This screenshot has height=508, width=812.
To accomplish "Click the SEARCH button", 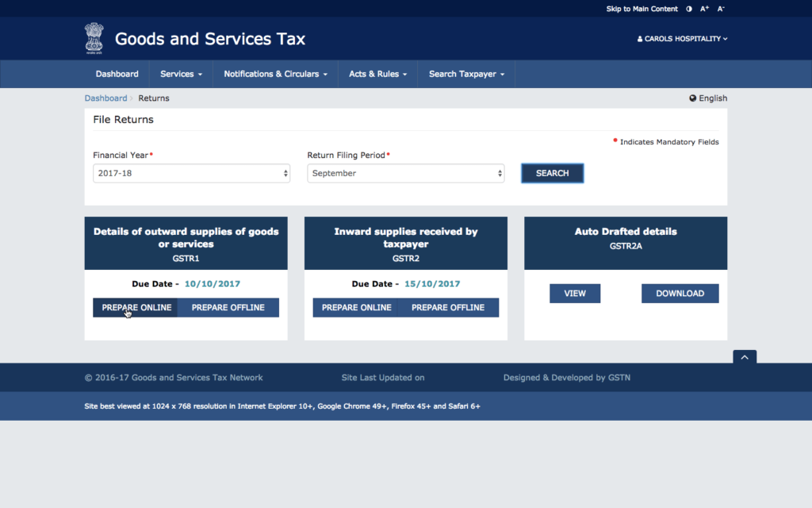I will pos(552,172).
